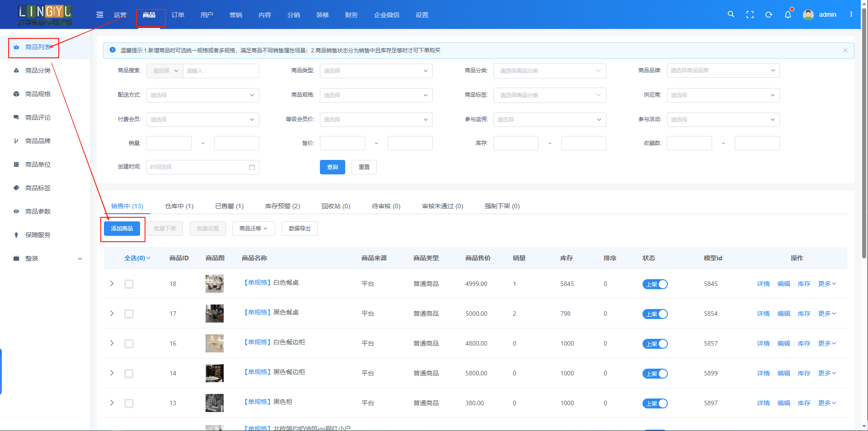Screen dimensions: 868x431
Task: Toggle fullscreen mode icon in header
Action: [x=750, y=14]
